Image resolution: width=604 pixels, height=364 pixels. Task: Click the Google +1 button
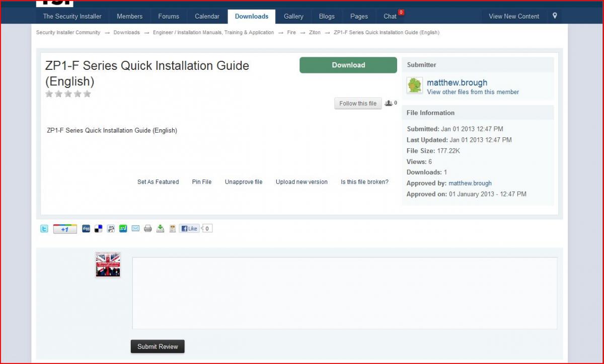click(65, 229)
